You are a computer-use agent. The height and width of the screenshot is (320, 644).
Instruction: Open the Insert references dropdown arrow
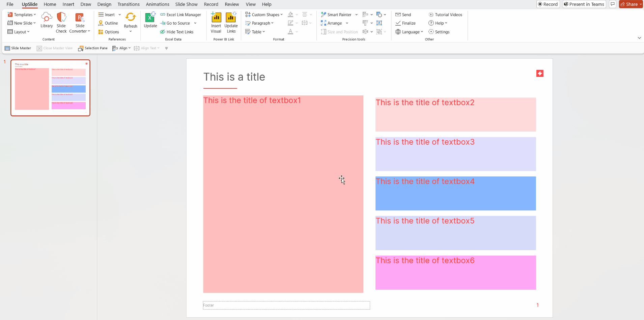tap(120, 14)
